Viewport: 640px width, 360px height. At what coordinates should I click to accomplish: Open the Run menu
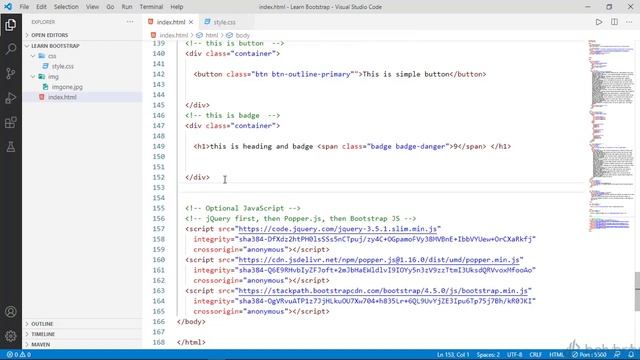coord(127,7)
